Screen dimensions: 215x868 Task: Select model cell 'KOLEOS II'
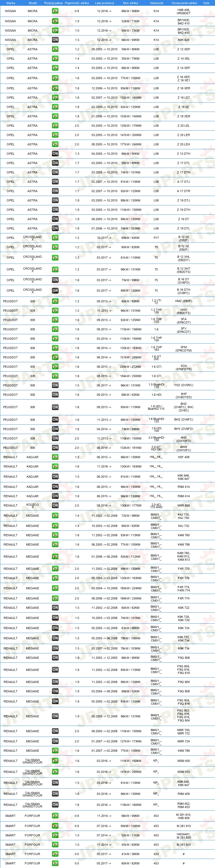click(33, 505)
